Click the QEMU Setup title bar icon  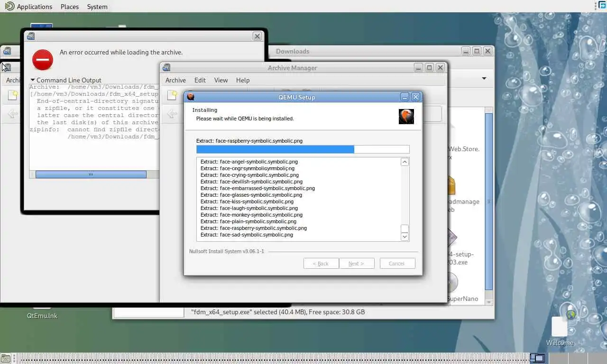191,97
